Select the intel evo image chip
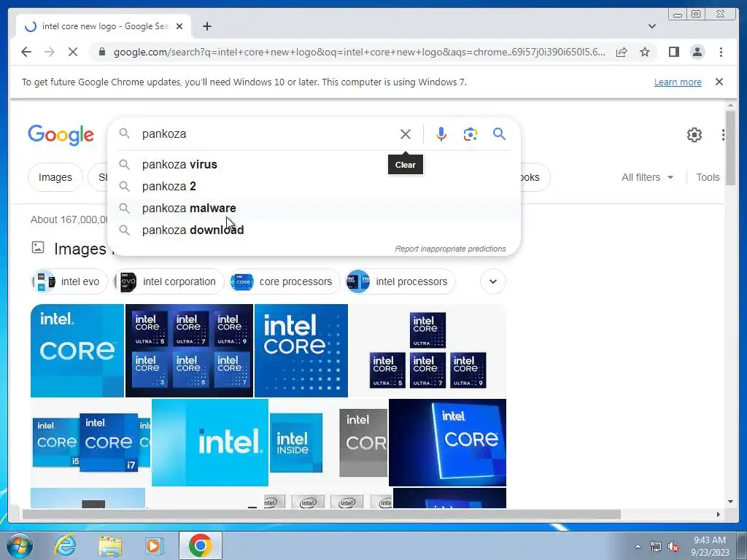The width and height of the screenshot is (747, 560). [69, 281]
